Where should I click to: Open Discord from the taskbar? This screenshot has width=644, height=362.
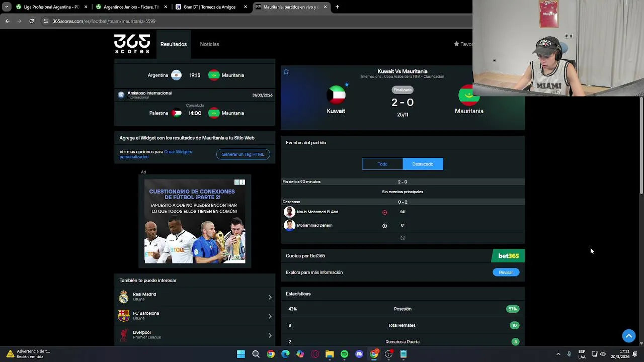(x=359, y=354)
